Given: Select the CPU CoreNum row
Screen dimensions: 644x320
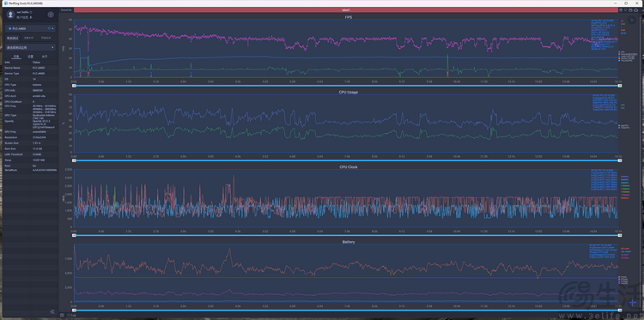Looking at the screenshot, I should (x=30, y=101).
